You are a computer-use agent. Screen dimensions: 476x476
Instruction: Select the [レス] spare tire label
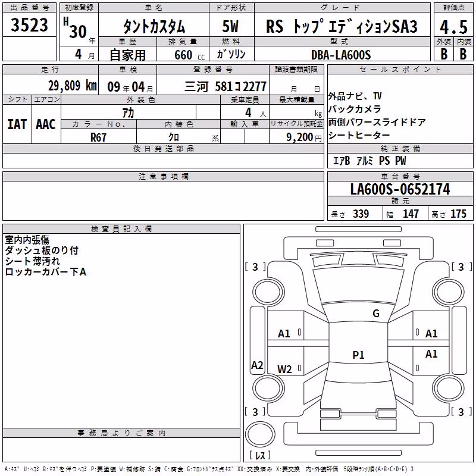[x=260, y=455]
